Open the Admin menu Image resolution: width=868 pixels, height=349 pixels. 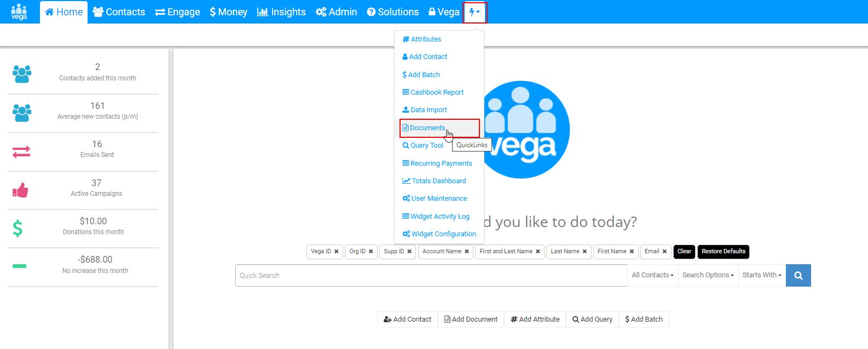tap(336, 12)
